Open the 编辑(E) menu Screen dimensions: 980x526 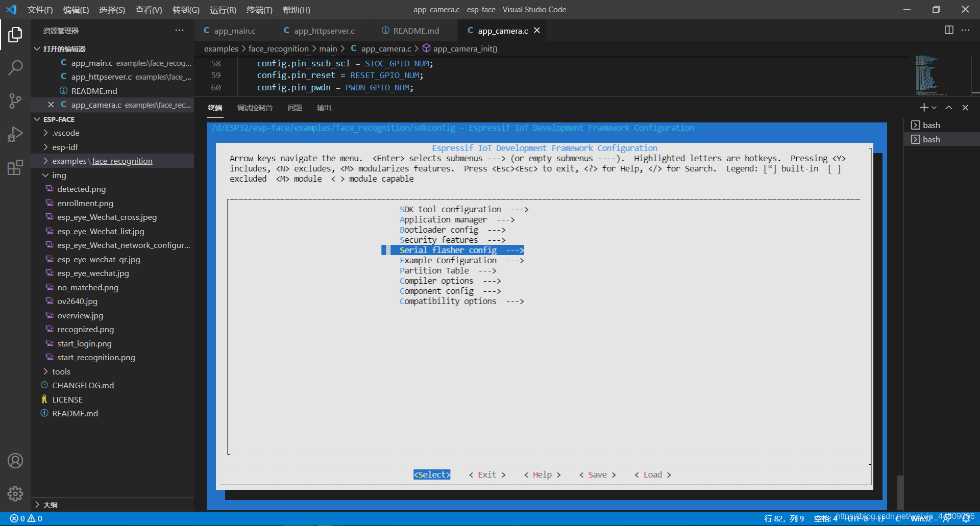pos(76,10)
